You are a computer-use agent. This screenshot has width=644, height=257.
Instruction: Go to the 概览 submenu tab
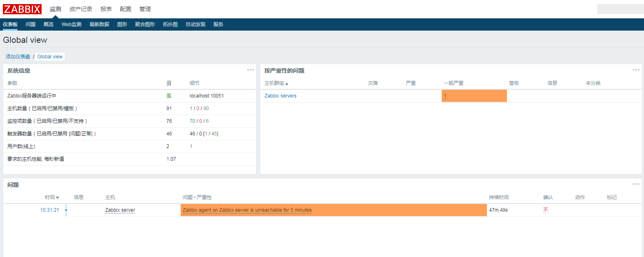click(49, 24)
